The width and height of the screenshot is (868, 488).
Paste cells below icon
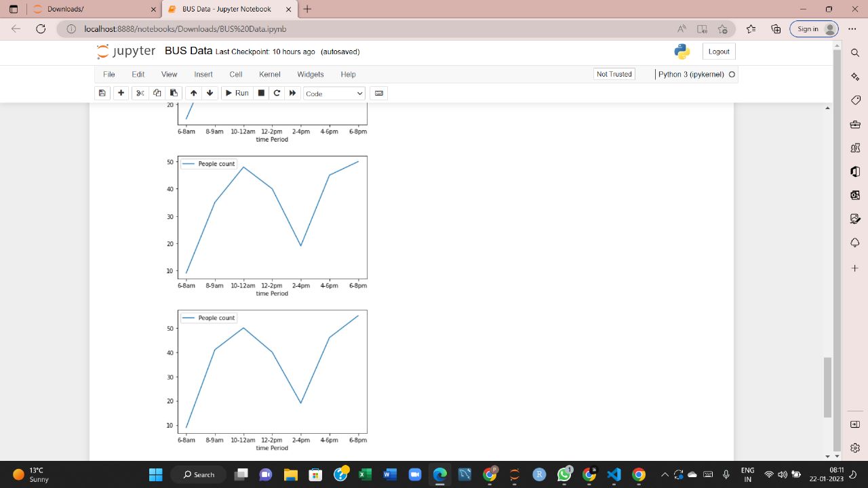click(x=174, y=93)
